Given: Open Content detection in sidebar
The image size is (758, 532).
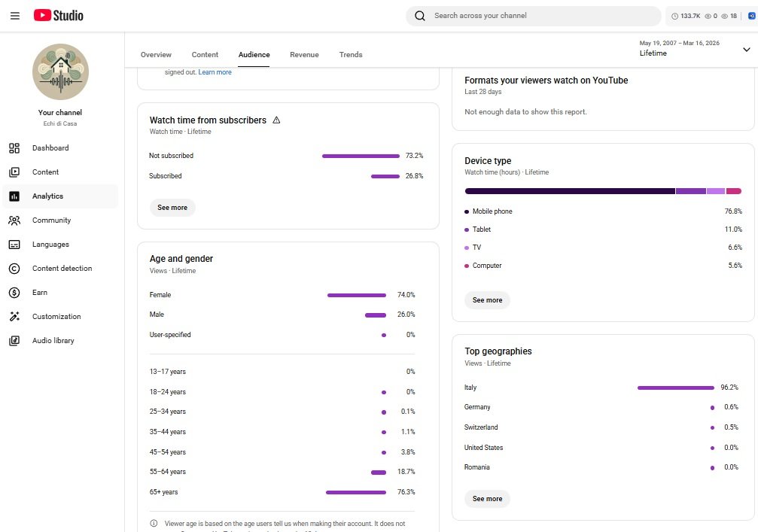Looking at the screenshot, I should pos(62,269).
